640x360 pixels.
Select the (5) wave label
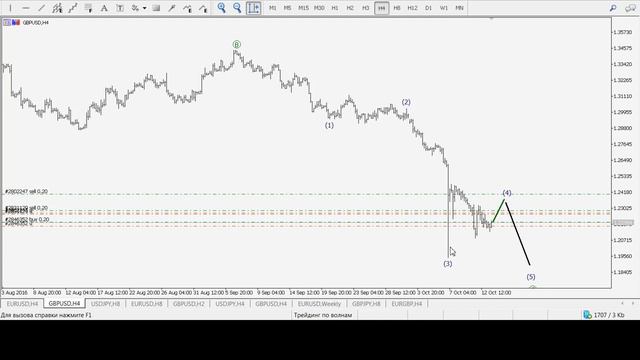click(x=531, y=277)
